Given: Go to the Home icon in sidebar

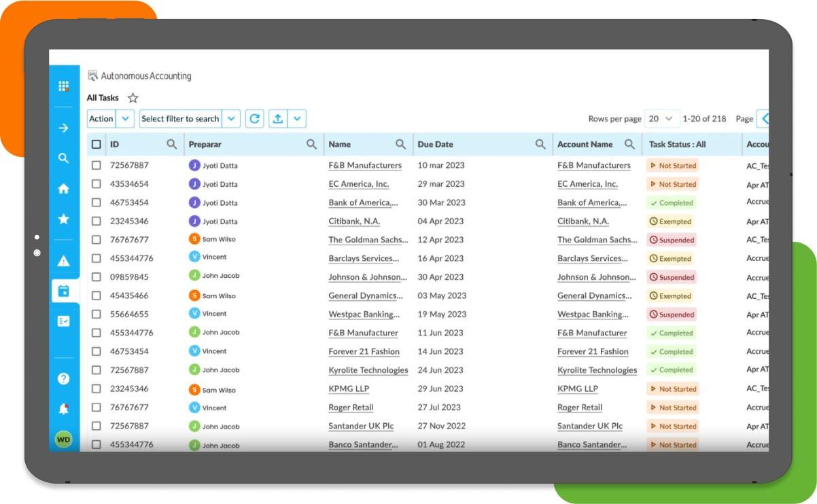Looking at the screenshot, I should point(64,189).
